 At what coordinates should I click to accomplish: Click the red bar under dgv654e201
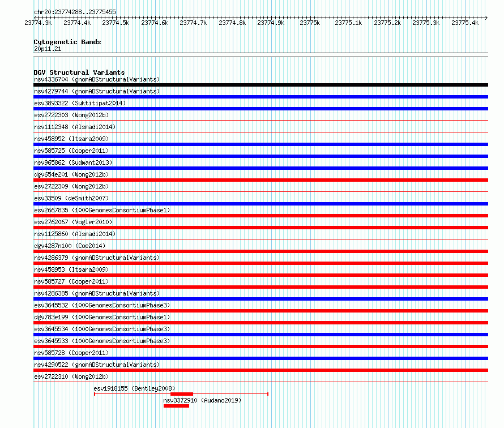[260, 180]
